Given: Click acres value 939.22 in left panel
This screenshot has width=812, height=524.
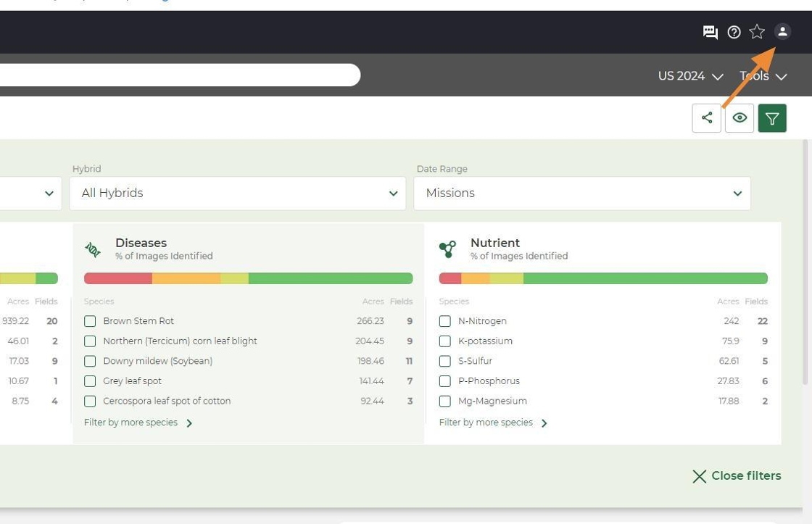Looking at the screenshot, I should [x=15, y=321].
